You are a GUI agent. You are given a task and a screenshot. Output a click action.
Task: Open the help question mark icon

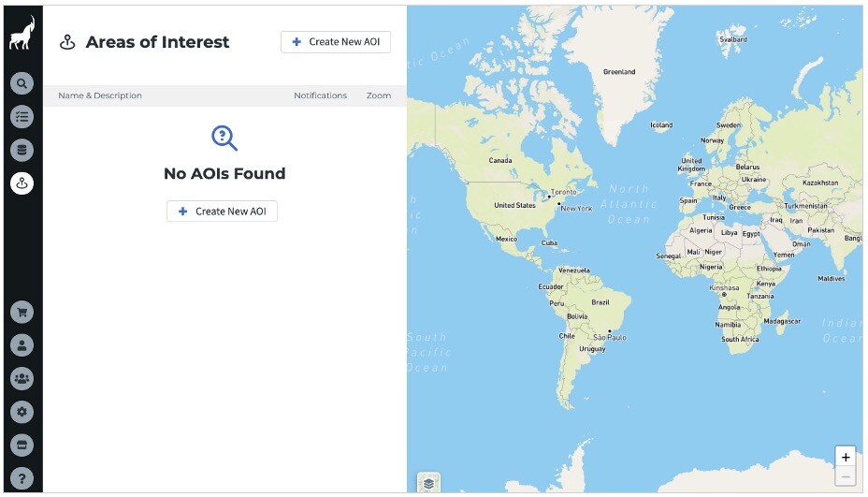(22, 478)
